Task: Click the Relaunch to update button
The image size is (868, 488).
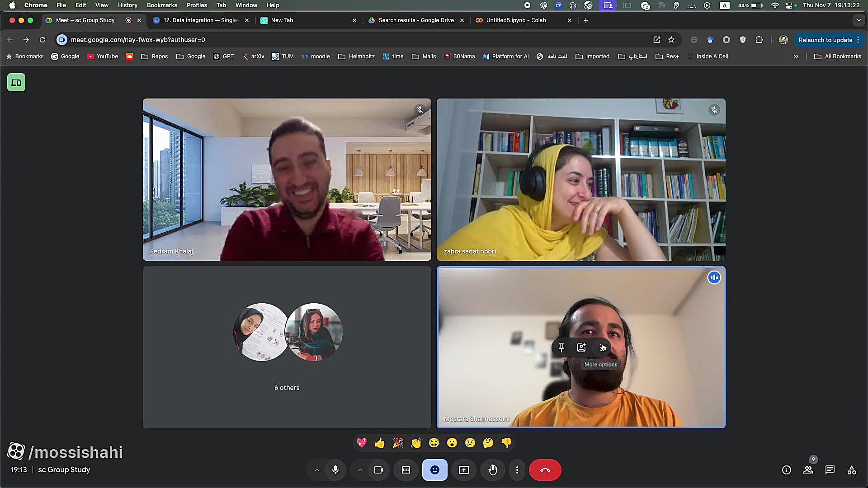Action: pyautogui.click(x=825, y=40)
